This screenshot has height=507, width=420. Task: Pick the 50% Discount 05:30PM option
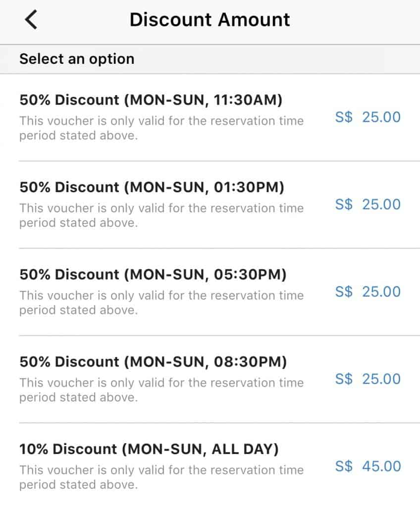[210, 292]
